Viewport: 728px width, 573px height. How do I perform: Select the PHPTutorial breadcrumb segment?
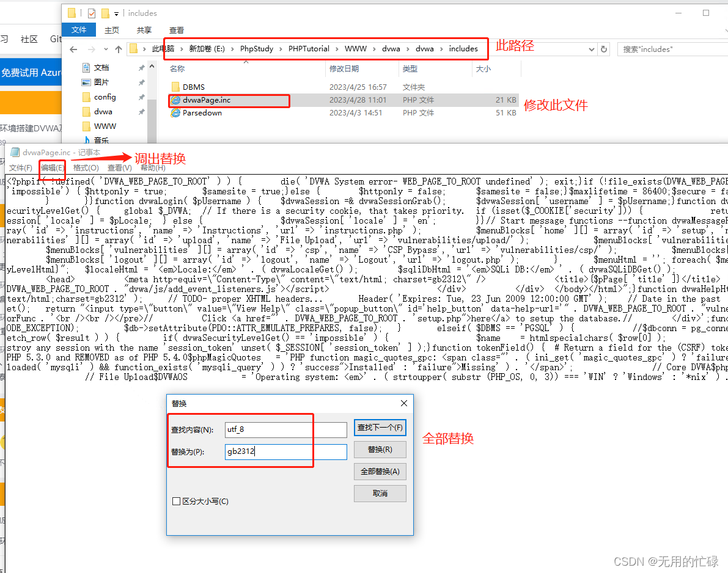pyautogui.click(x=309, y=49)
